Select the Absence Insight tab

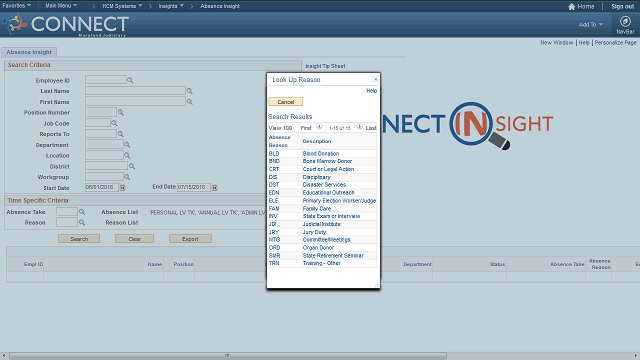29,52
